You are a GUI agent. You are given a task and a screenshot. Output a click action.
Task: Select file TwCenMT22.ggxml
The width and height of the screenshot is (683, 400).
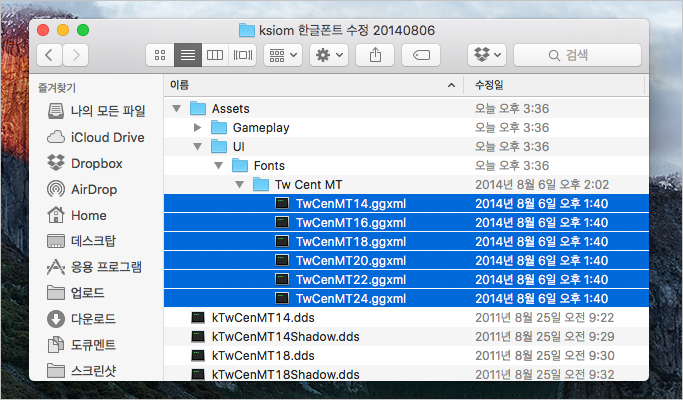click(406, 280)
